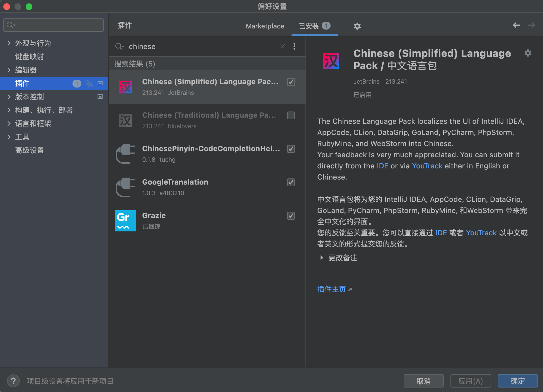Expand the 更改备注 disclosure triangle
Viewport: 543px width, 392px height.
tap(322, 258)
